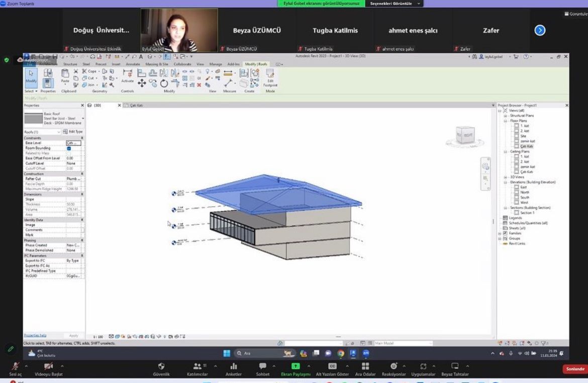This screenshot has height=383, width=588.
Task: Start video with Videoyu Başlat
Action: [48, 369]
